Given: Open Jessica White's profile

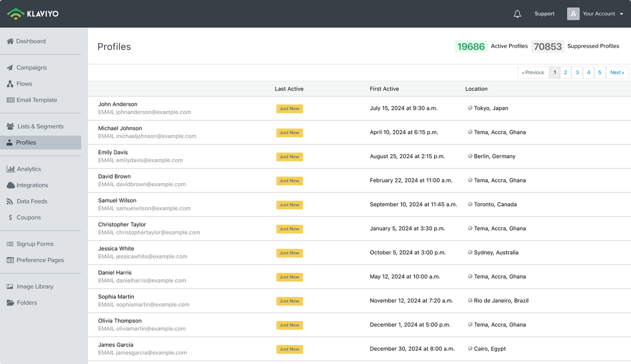Looking at the screenshot, I should tap(116, 249).
